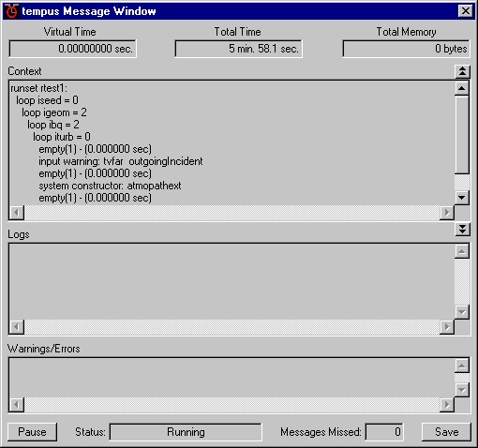The height and width of the screenshot is (448, 478).
Task: Click the tempus clock icon in title bar
Action: pos(11,11)
